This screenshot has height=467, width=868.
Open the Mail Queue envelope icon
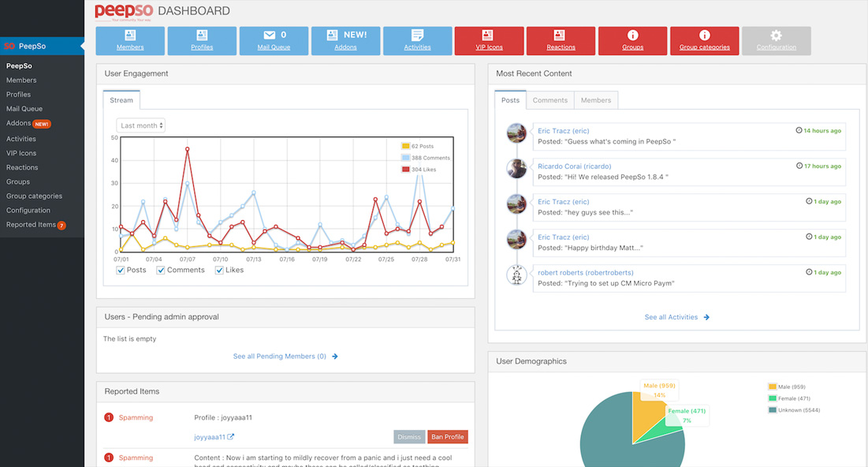(270, 35)
